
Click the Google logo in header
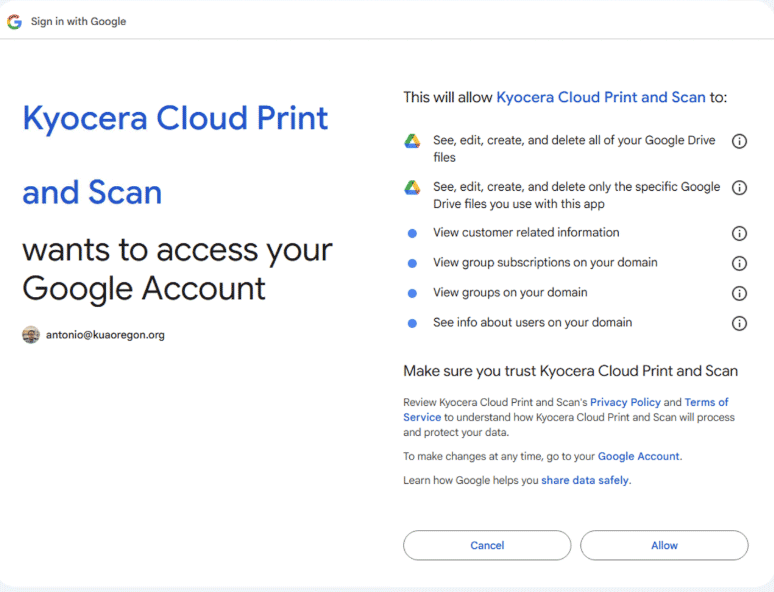(14, 22)
